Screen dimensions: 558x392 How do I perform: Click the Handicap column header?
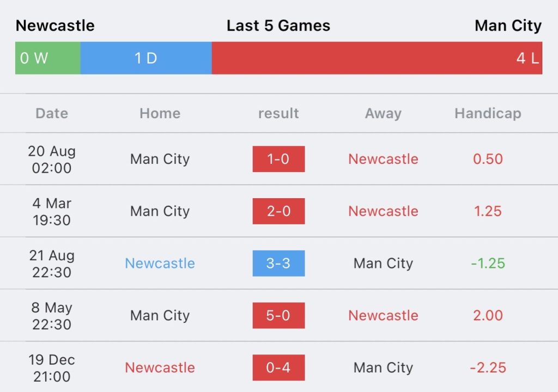pyautogui.click(x=488, y=113)
